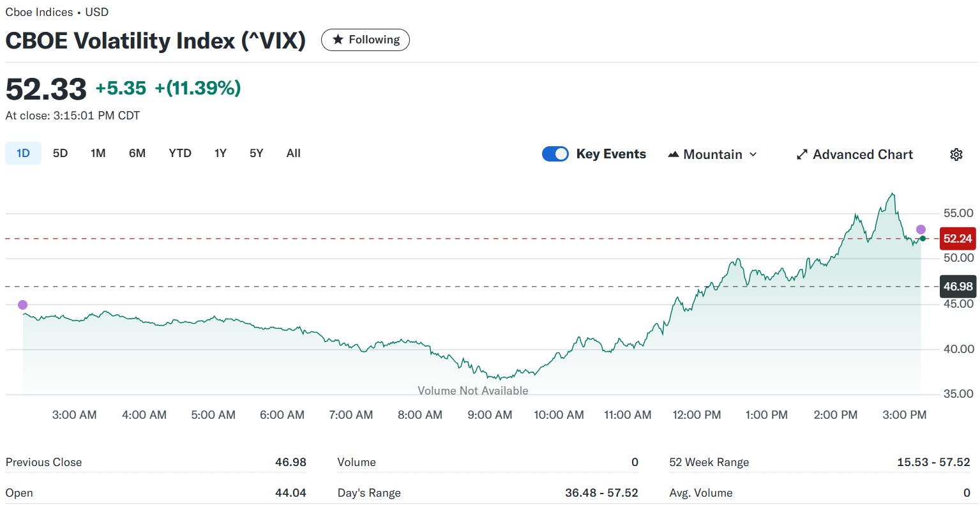
Task: Click the 52.33 price value
Action: [x=46, y=89]
